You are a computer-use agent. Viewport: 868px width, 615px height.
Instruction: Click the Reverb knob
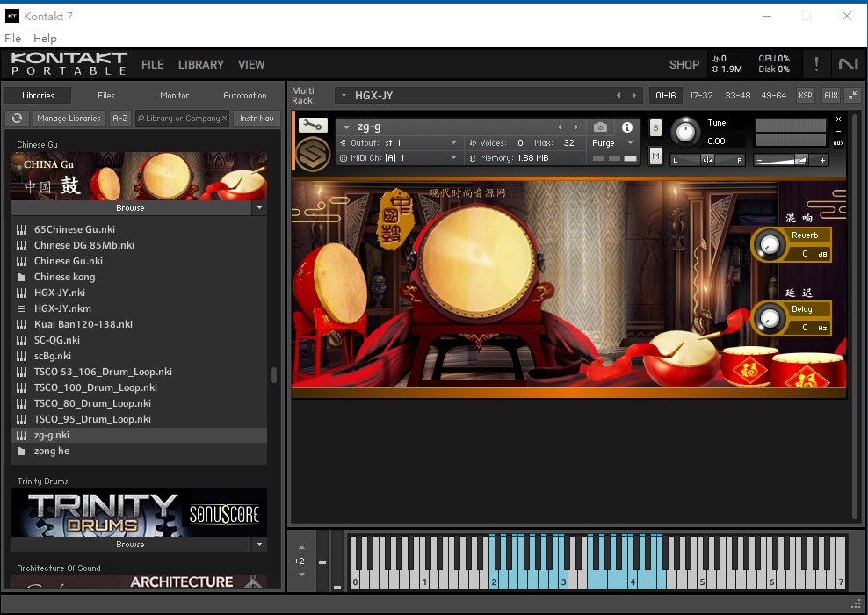coord(770,244)
